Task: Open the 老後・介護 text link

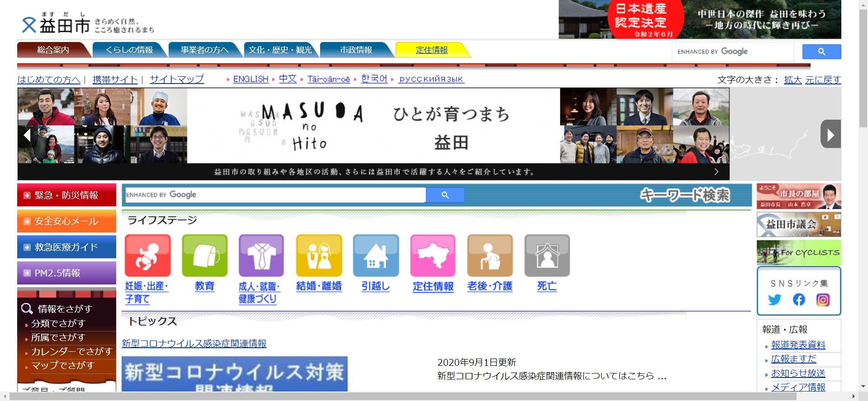Action: pos(490,286)
